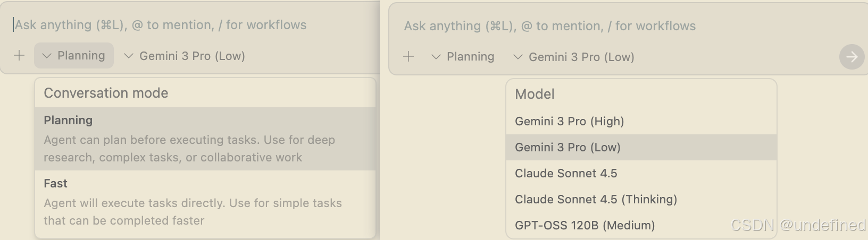Choose Gemini 3 Pro (Low) in Model list
868x240 pixels.
click(x=567, y=147)
